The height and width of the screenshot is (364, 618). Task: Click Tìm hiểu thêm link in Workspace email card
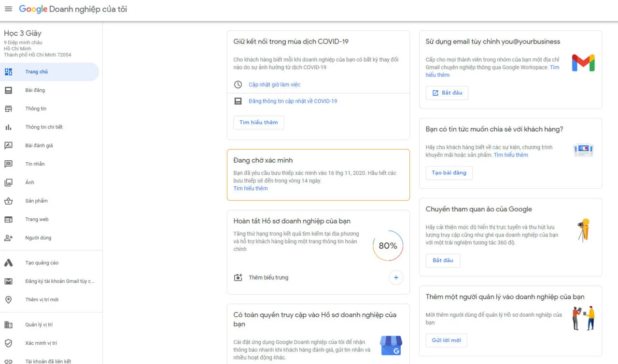(492, 71)
